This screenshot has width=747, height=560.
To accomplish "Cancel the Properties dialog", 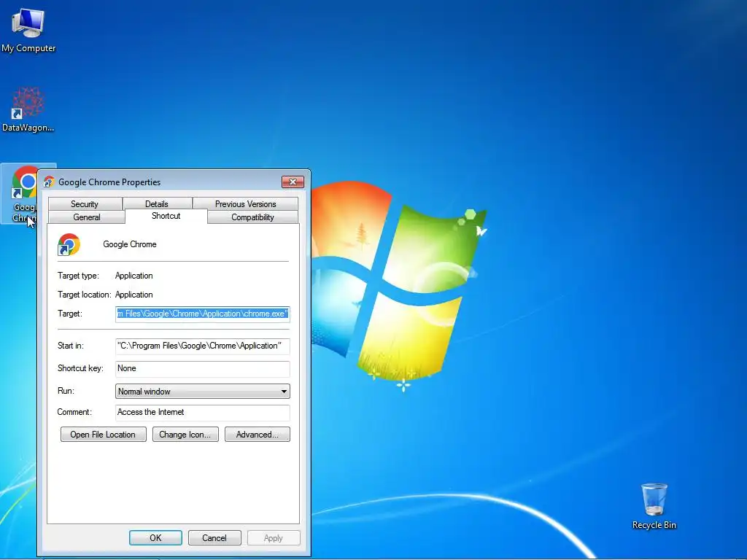I will point(214,537).
